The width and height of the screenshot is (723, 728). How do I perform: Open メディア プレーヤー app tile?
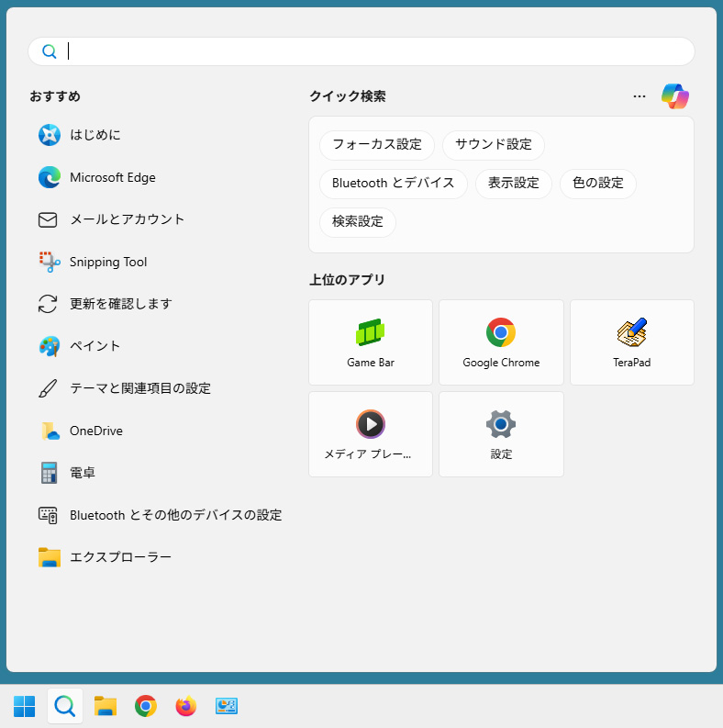coord(371,434)
